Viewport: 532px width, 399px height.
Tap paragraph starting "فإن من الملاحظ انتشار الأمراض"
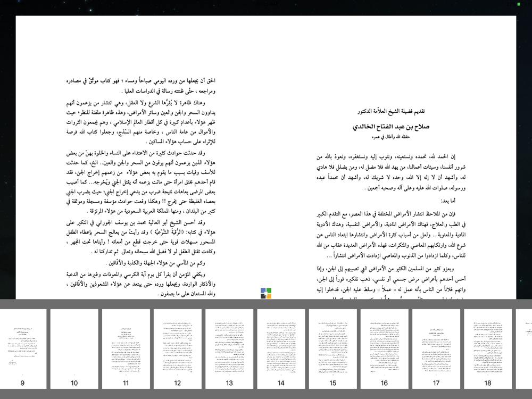click(x=391, y=235)
